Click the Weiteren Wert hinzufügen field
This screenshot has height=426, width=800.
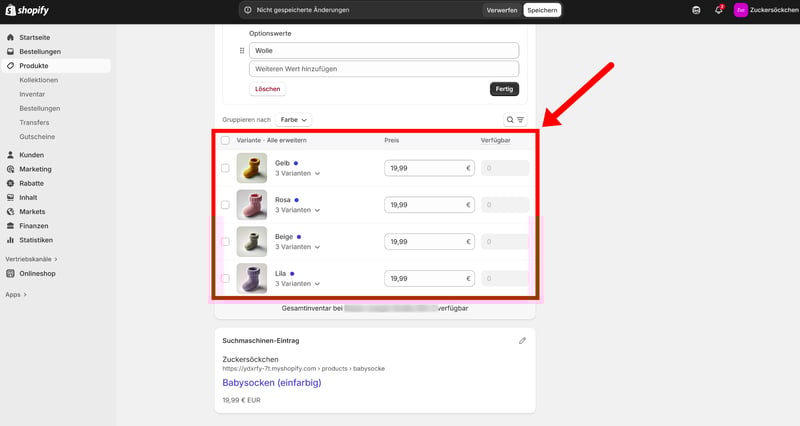pyautogui.click(x=384, y=69)
